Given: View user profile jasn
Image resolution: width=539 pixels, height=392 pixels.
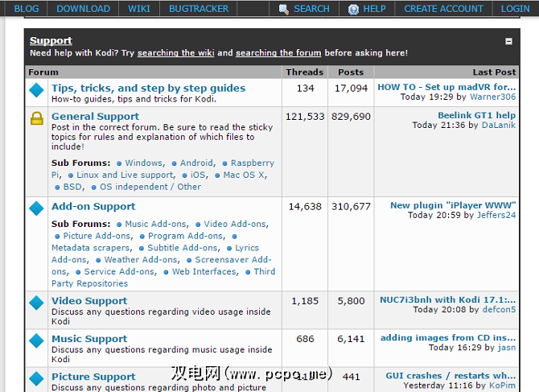Looking at the screenshot, I should (x=507, y=348).
